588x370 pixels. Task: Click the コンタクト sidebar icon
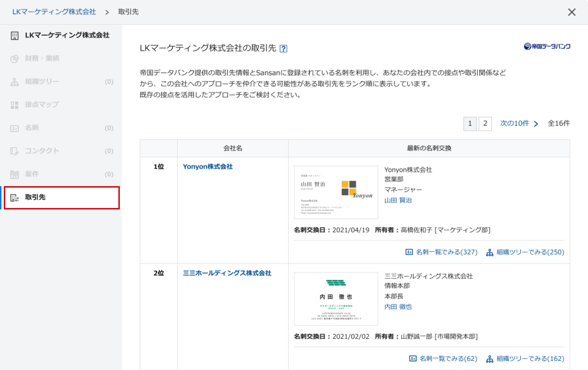tap(15, 151)
